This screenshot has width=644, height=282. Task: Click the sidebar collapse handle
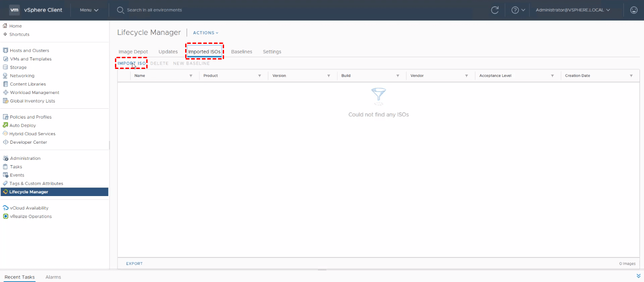click(110, 145)
